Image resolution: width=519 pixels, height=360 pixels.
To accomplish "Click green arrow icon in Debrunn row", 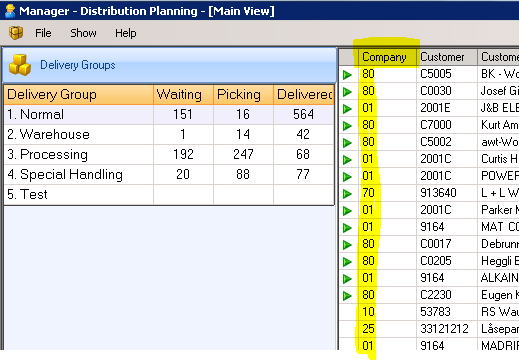I will click(347, 244).
